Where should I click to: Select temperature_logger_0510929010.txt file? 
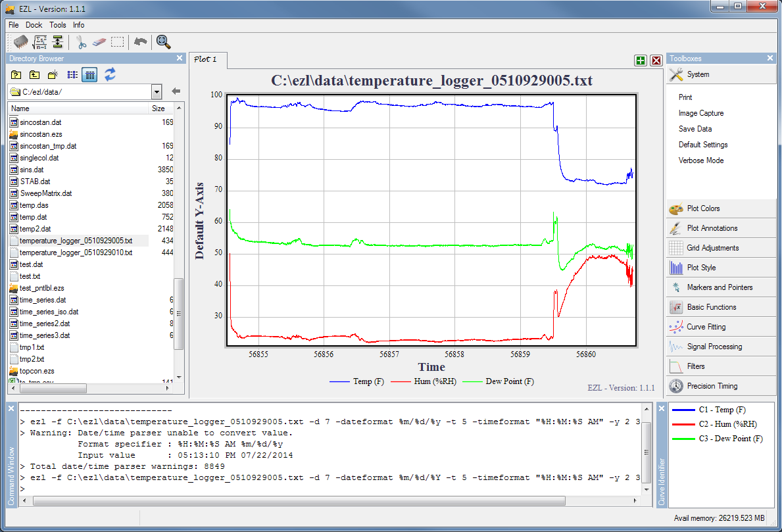pyautogui.click(x=76, y=253)
